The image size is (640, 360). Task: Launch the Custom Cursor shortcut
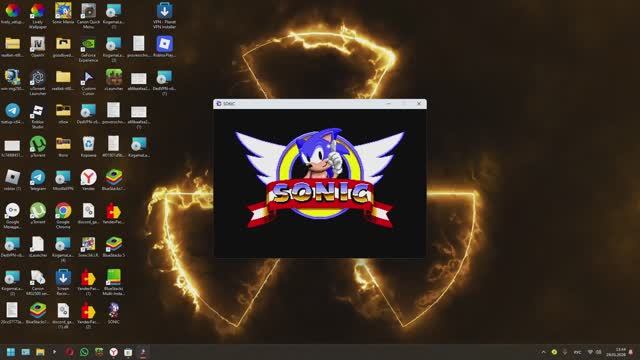click(x=88, y=78)
